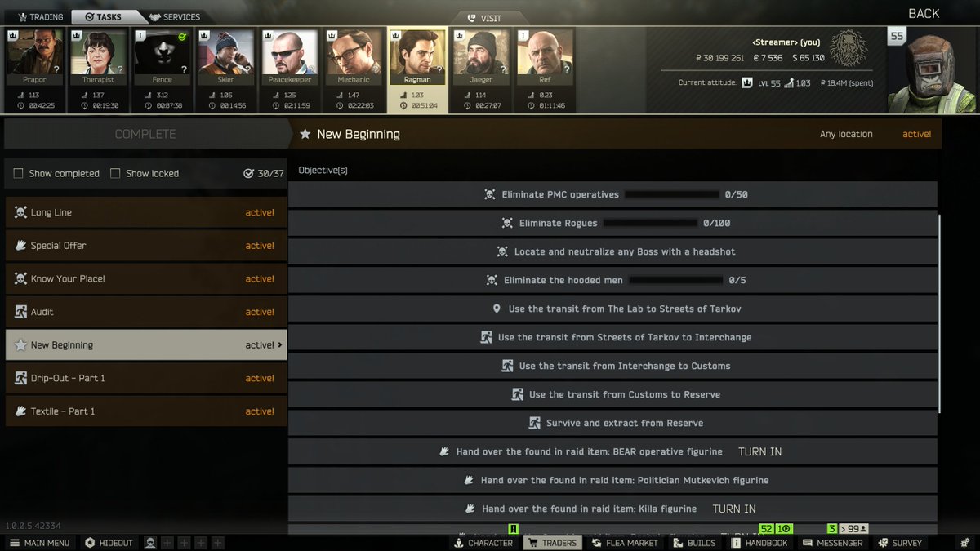Screen dimensions: 980x551
Task: Click the skull icon beside Long Line
Action: pos(20,212)
